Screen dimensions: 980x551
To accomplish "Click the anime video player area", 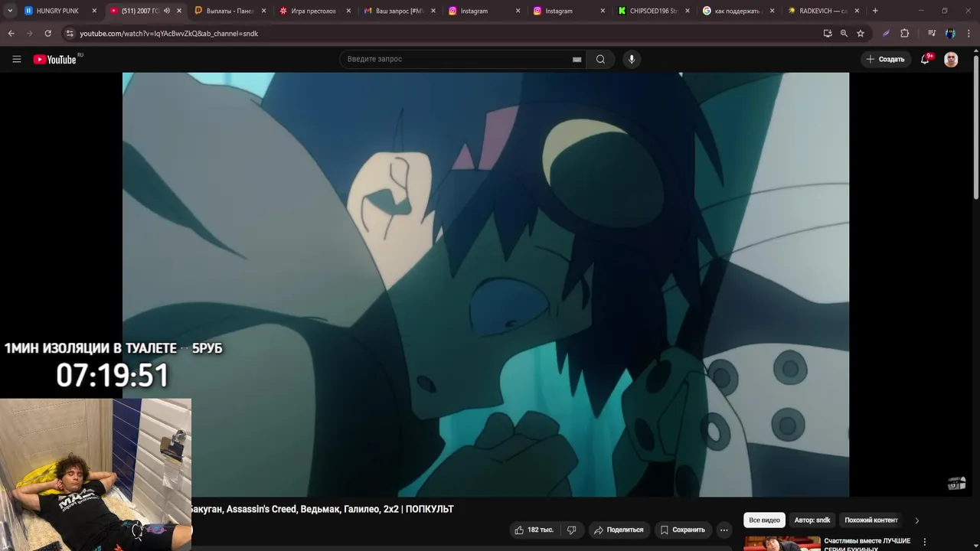I will (x=485, y=285).
